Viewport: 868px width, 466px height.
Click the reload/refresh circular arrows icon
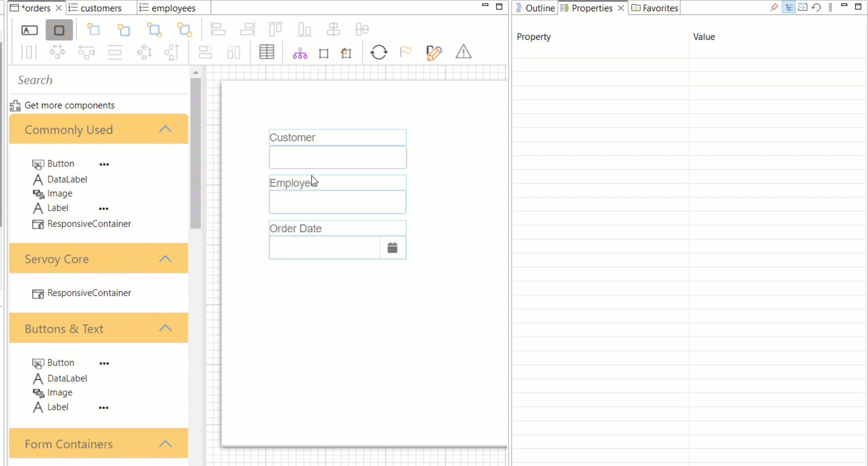click(379, 52)
